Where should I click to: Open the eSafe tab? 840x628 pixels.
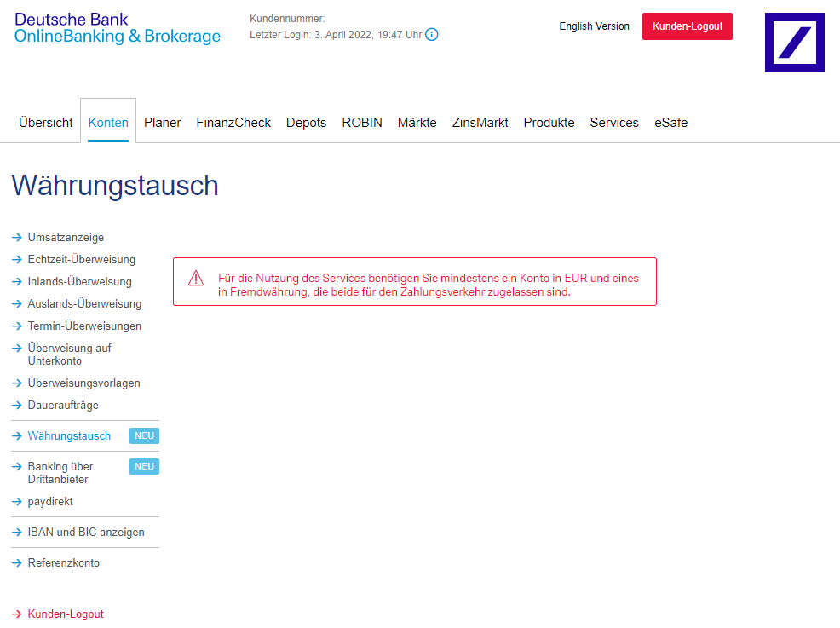[670, 123]
